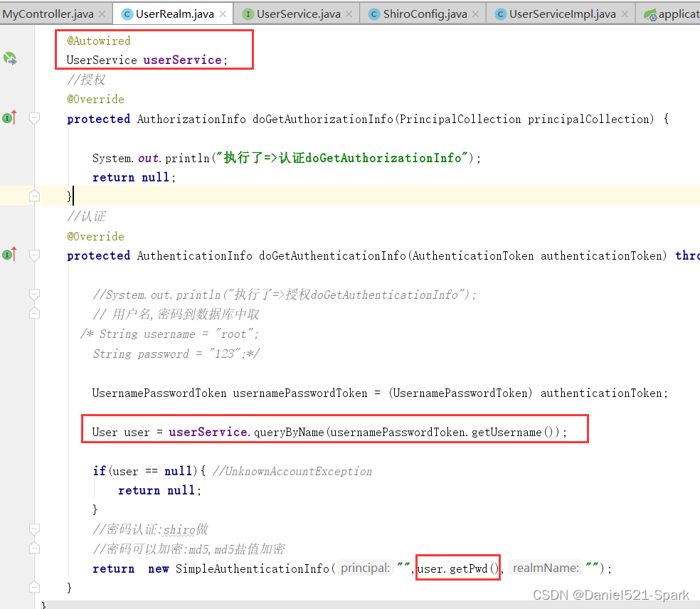This screenshot has height=609, width=700.
Task: Select the UserRealm.java tab
Action: pos(174,14)
